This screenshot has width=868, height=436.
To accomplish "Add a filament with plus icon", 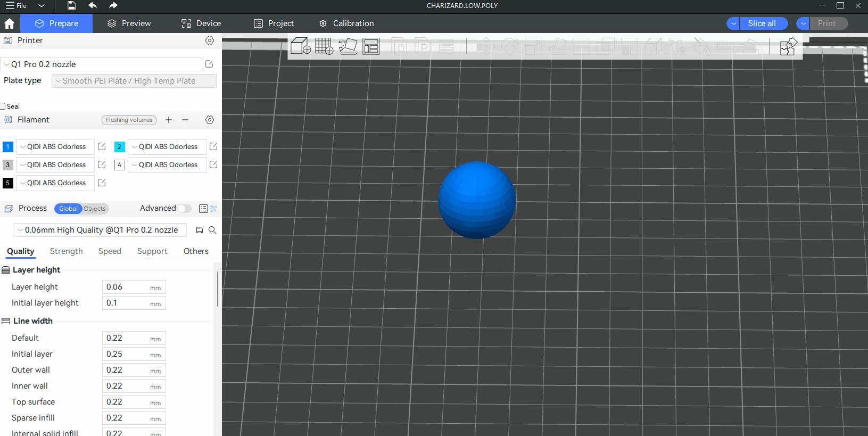I will [x=169, y=120].
